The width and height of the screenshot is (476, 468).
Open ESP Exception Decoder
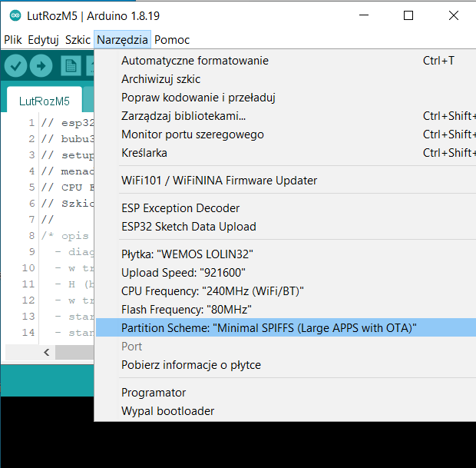pos(286,208)
